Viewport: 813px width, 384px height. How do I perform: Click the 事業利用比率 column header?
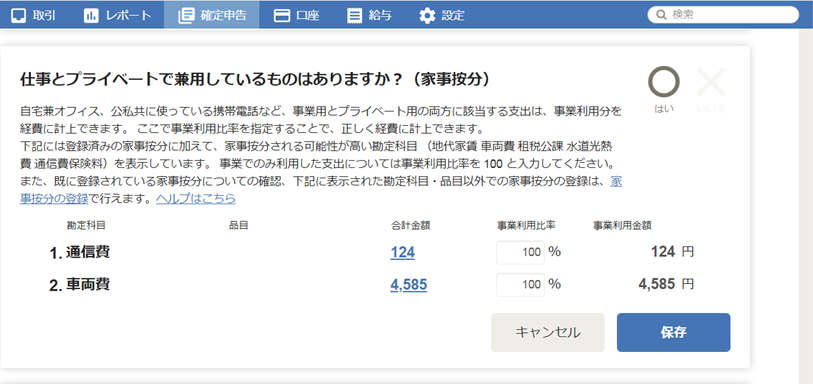(526, 225)
